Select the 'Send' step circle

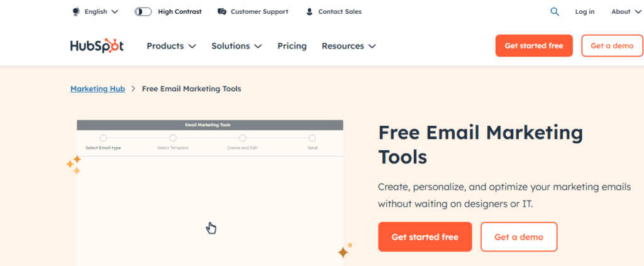[x=312, y=138]
